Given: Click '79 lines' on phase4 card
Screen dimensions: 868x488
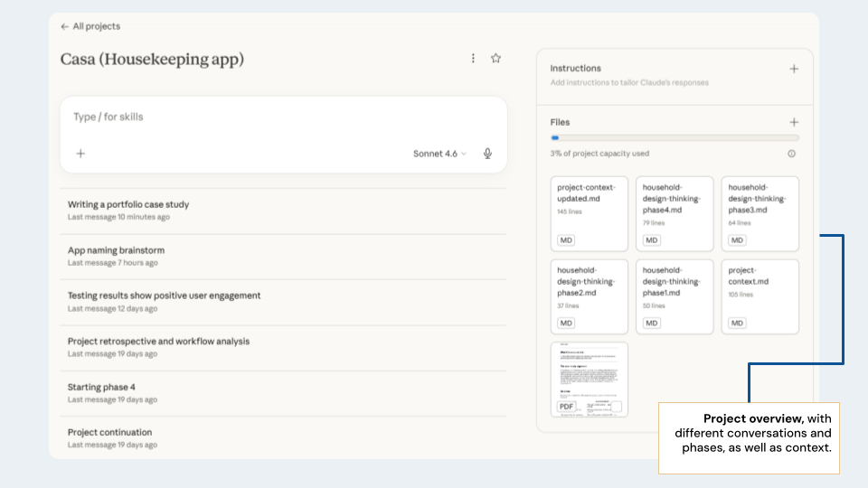Looking at the screenshot, I should (654, 223).
